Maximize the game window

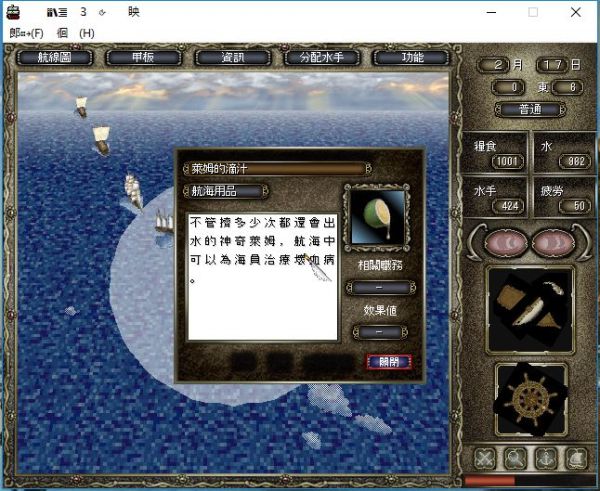point(533,12)
